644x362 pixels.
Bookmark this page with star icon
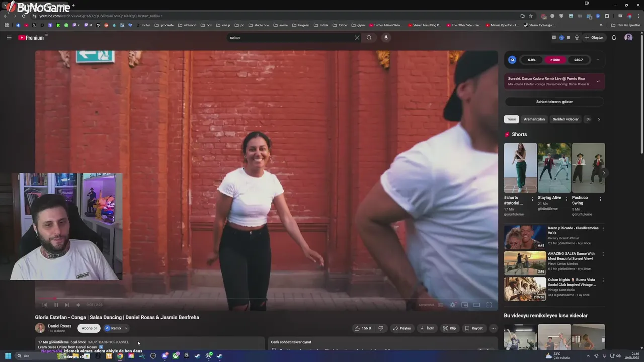click(530, 16)
